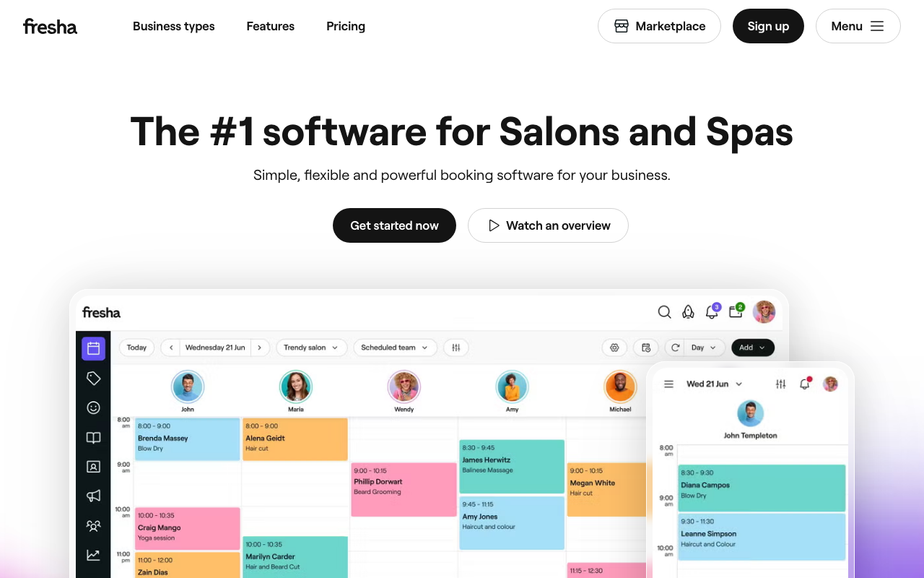Refresh the calendar view
The width and height of the screenshot is (924, 578).
coord(676,348)
